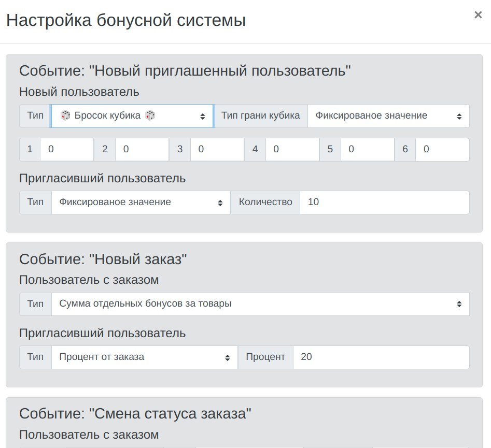The width and height of the screenshot is (491, 448).
Task: Focus the dice face 4 input field
Action: (292, 149)
